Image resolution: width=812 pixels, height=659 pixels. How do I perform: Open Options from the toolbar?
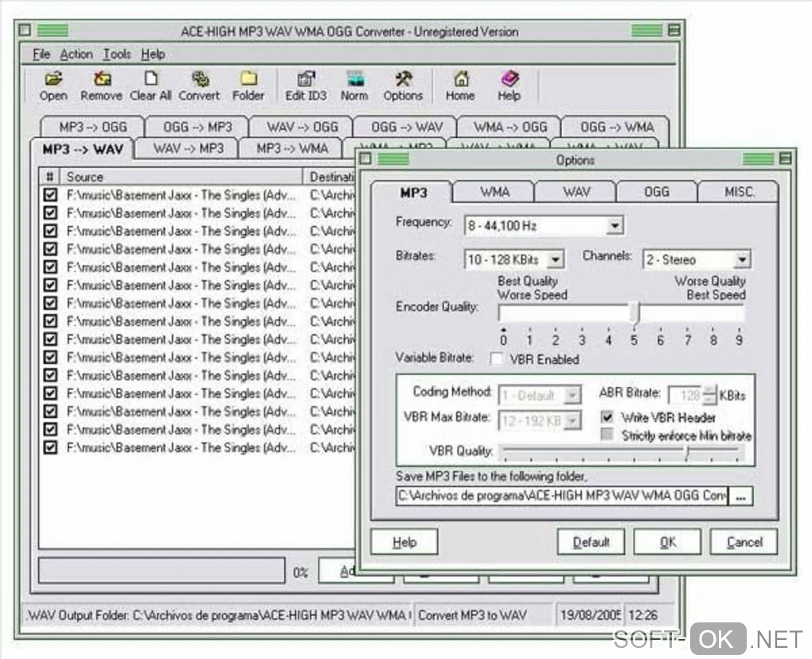403,86
